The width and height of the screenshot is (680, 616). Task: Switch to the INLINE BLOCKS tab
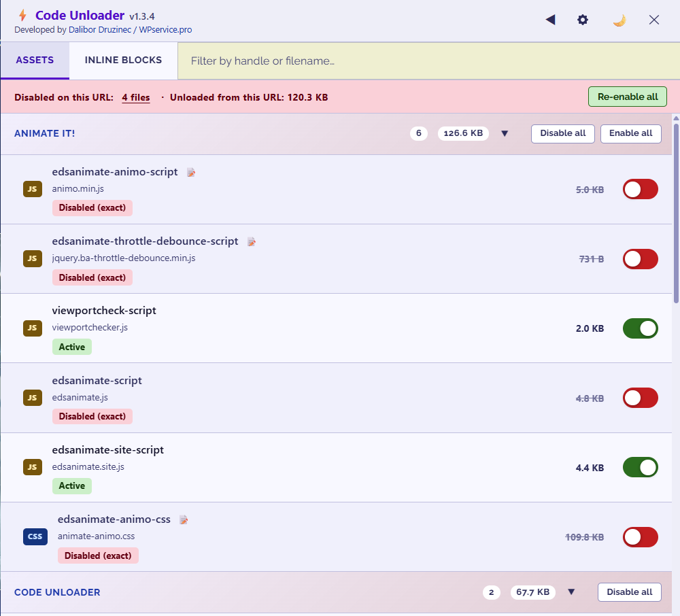coord(122,60)
